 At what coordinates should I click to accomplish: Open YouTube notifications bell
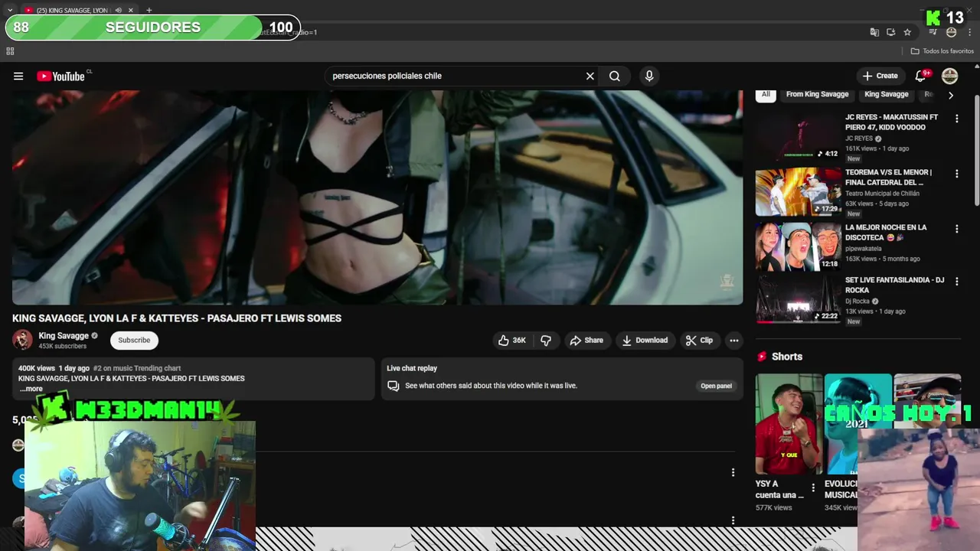(922, 76)
